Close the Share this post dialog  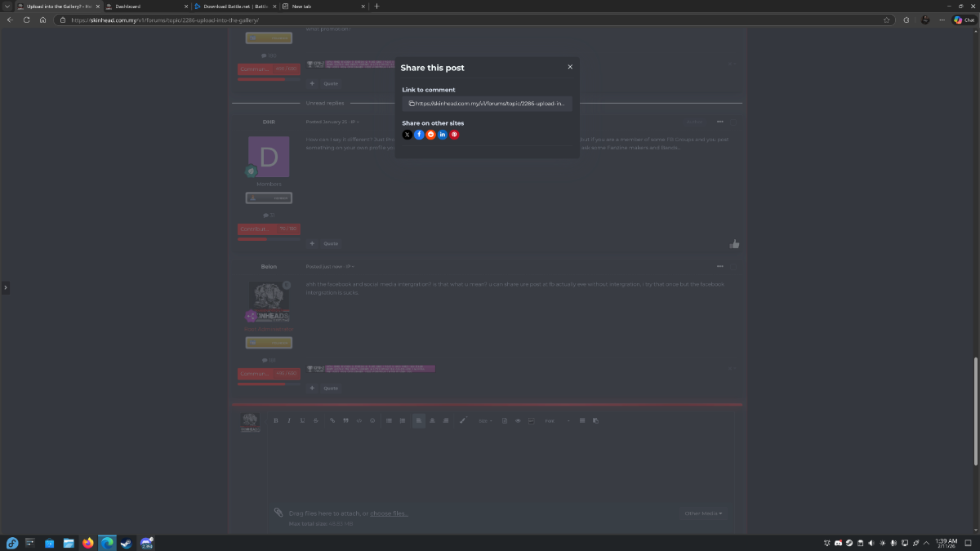[570, 67]
